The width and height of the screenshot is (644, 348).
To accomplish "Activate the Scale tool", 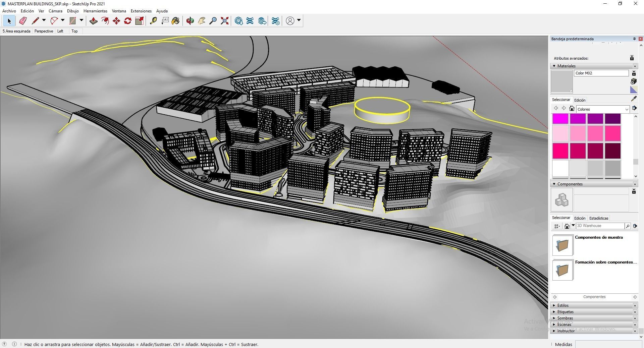I will click(x=139, y=21).
